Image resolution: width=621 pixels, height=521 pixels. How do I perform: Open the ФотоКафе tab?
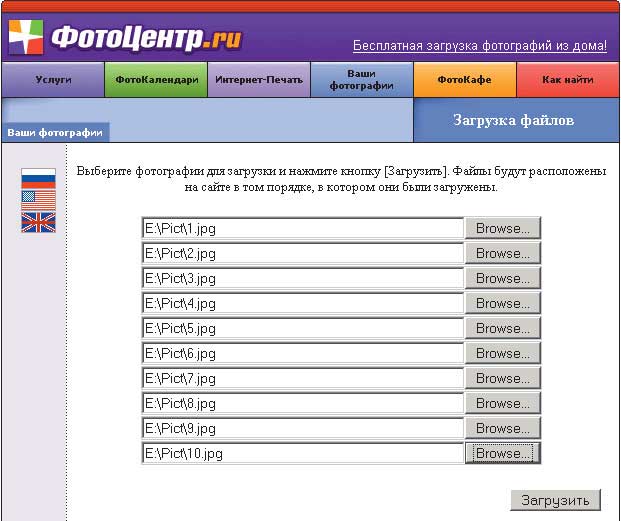point(465,80)
